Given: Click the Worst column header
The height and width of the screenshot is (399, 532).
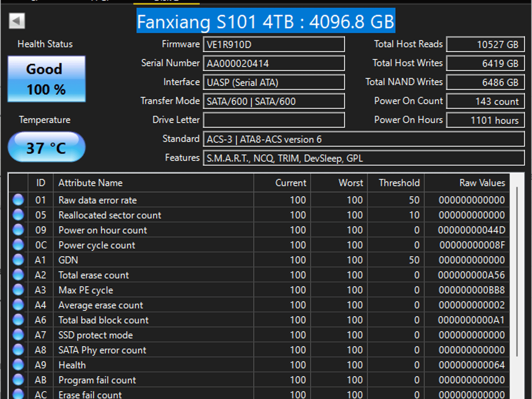Looking at the screenshot, I should point(339,183).
